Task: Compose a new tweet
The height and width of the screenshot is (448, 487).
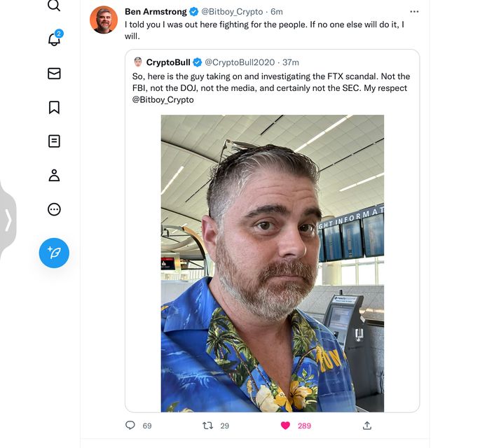Action: tap(54, 253)
